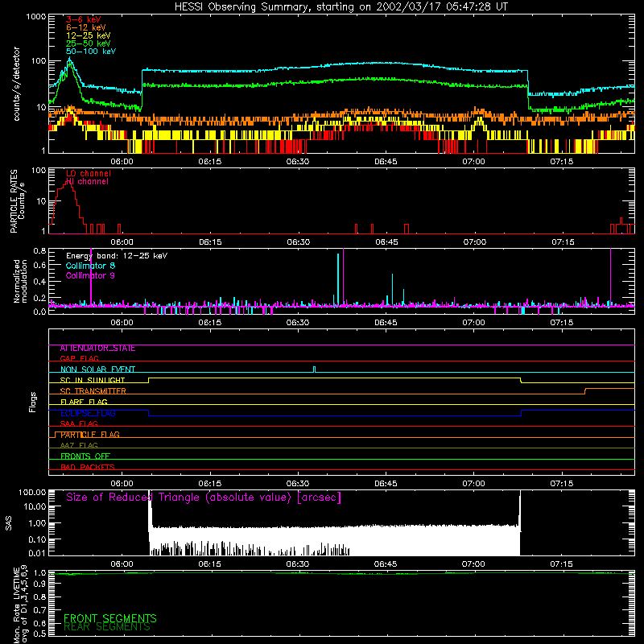
Task: Click the FRONTS_OFF flag label
Action: 85,456
